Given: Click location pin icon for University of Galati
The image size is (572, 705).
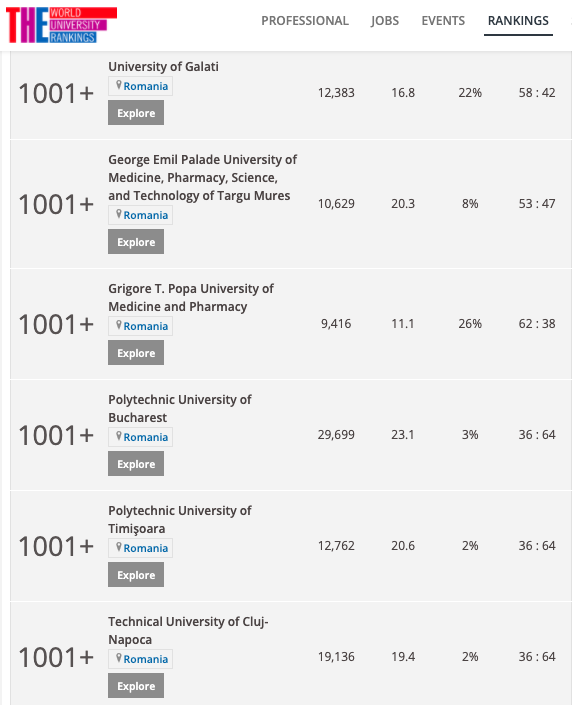Looking at the screenshot, I should [119, 85].
